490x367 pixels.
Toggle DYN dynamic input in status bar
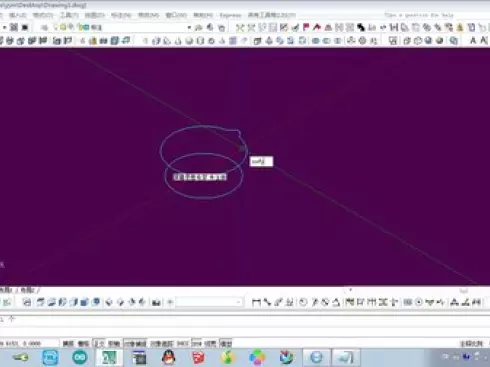pos(196,343)
